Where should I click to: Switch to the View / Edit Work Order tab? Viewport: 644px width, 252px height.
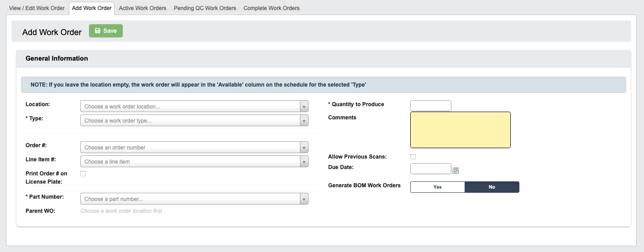pos(37,8)
